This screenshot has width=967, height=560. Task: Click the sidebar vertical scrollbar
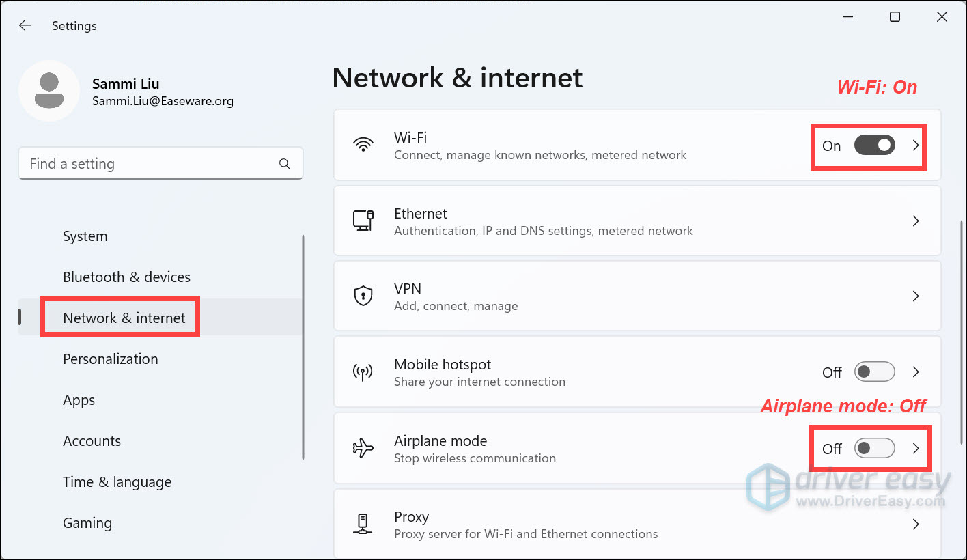(303, 347)
